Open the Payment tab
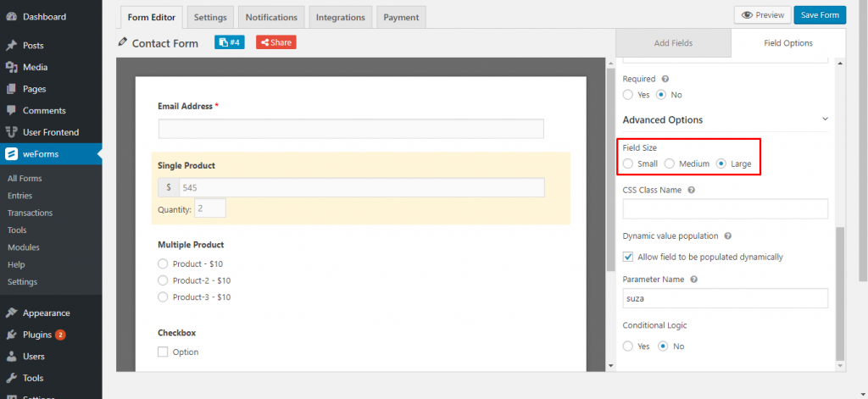Viewport: 868px width, 399px height. click(401, 17)
